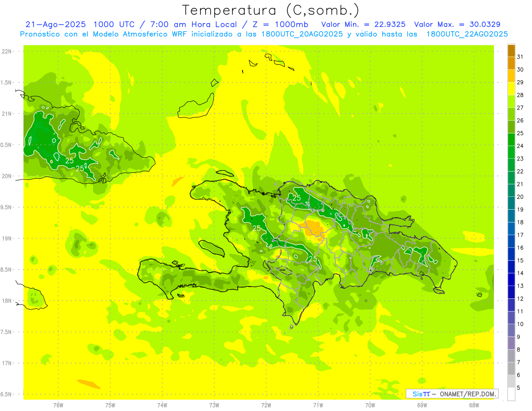The image size is (532, 411).
Task: Select the validity stamp "1800UTC_22AGO2025"
Action: [467, 34]
